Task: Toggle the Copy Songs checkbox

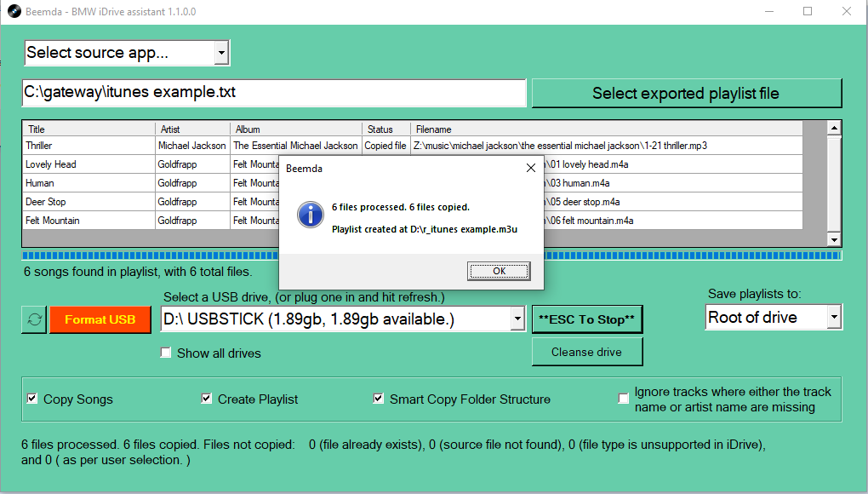Action: [32, 399]
